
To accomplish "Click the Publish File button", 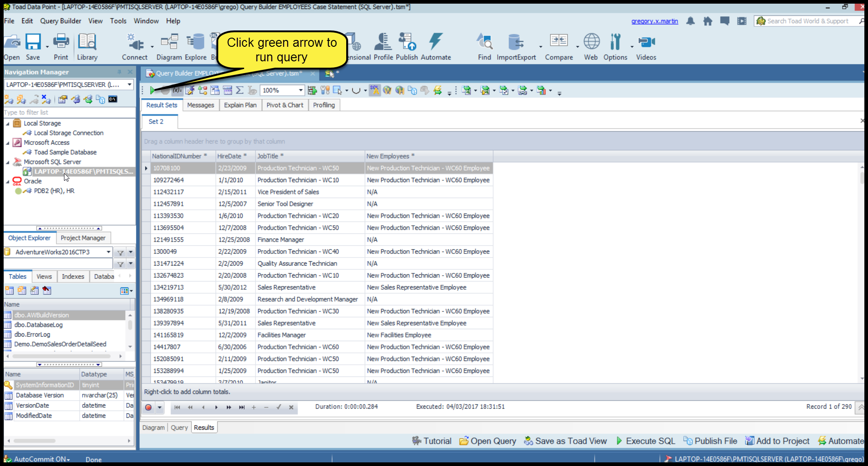I will pyautogui.click(x=710, y=441).
